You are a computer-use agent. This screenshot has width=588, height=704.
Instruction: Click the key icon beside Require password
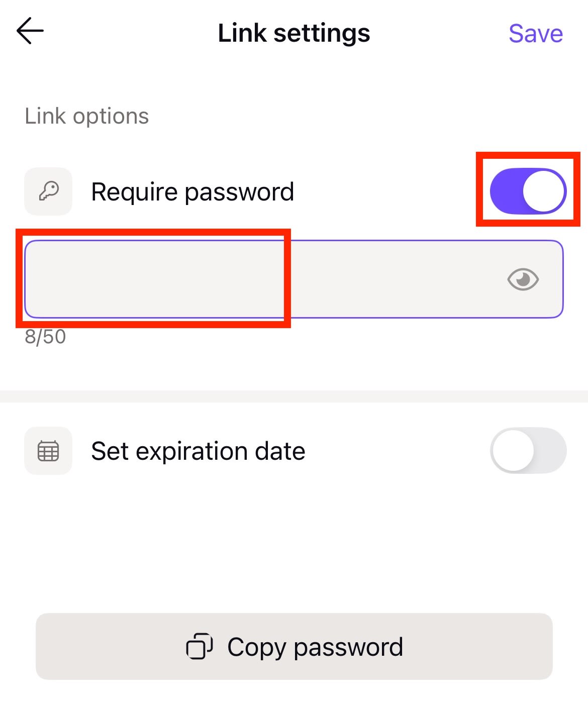click(x=48, y=191)
